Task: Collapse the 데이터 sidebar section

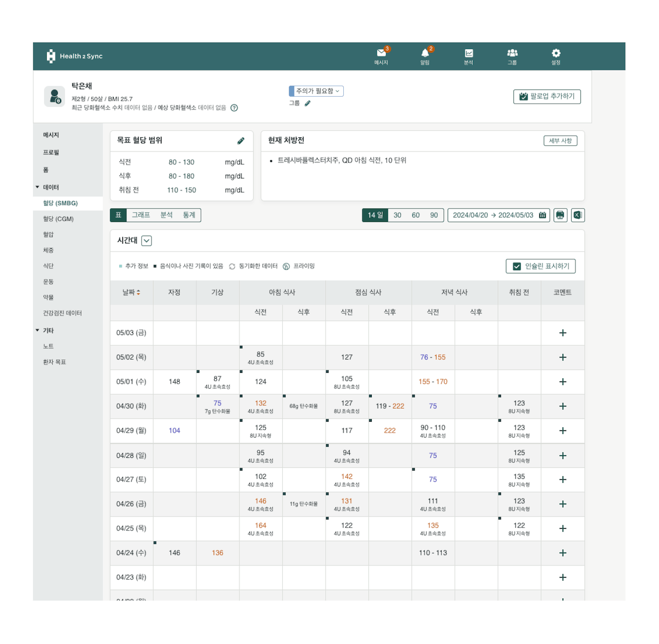Action: (x=37, y=187)
